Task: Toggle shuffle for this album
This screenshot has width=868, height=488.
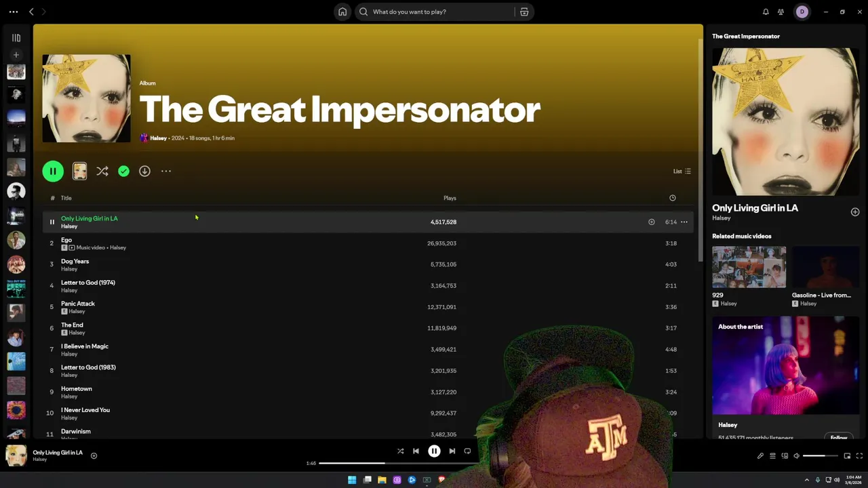Action: coord(102,171)
